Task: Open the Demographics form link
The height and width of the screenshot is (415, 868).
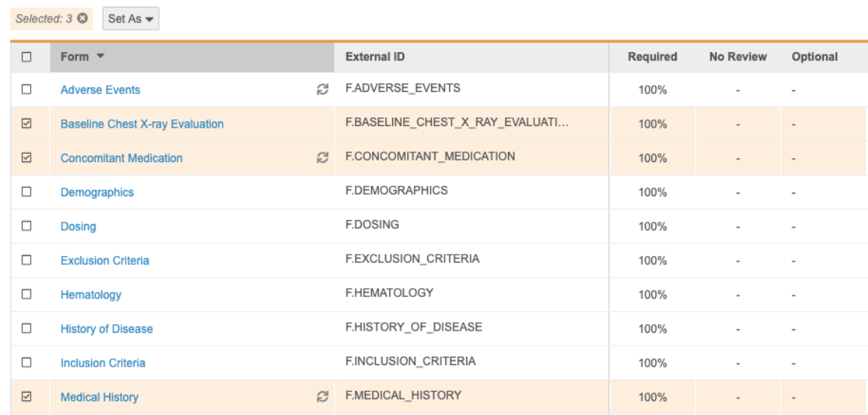Action: [x=97, y=193]
